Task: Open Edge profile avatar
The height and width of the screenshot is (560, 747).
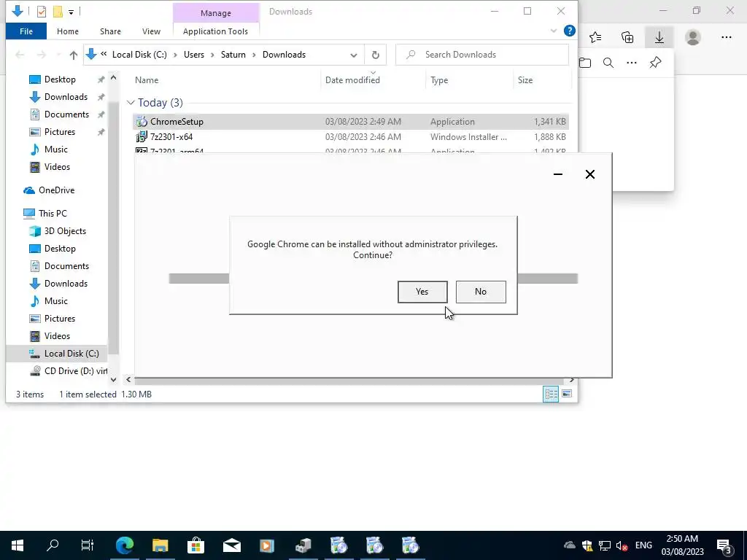Action: (693, 37)
